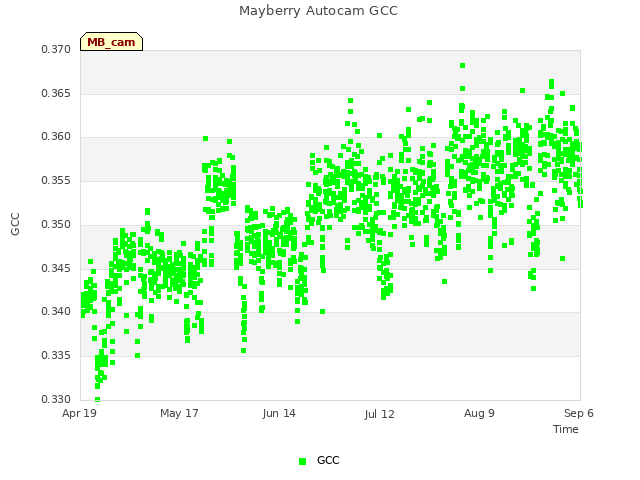
Task: Select the Aug 9 x-axis label
Action: pyautogui.click(x=479, y=413)
